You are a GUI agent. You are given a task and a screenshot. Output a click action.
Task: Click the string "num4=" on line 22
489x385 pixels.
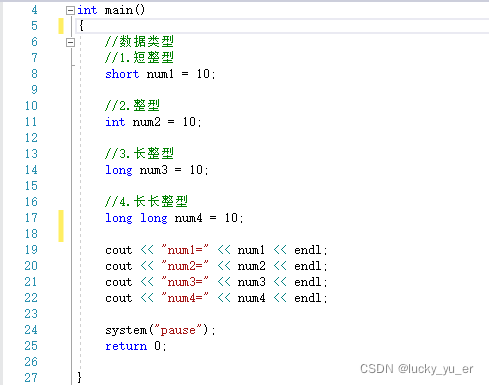coord(185,298)
